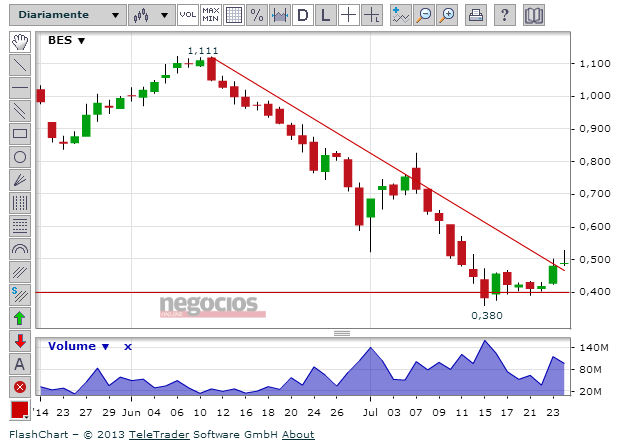Select the crosshair with L tool
The height and width of the screenshot is (440, 623).
(372, 15)
